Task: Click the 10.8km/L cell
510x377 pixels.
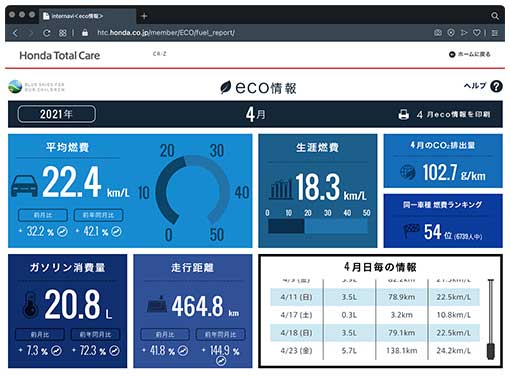Action: click(454, 315)
